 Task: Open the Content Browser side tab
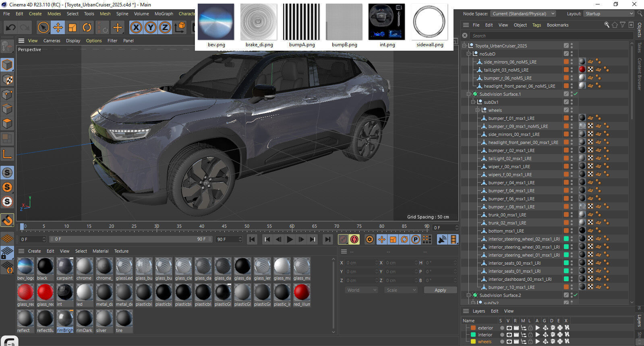[x=639, y=74]
